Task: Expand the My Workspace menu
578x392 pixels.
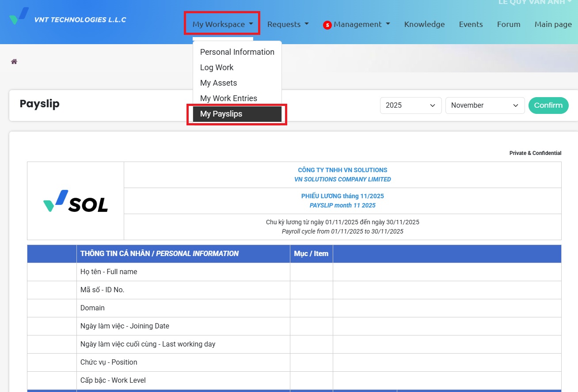Action: pyautogui.click(x=222, y=24)
